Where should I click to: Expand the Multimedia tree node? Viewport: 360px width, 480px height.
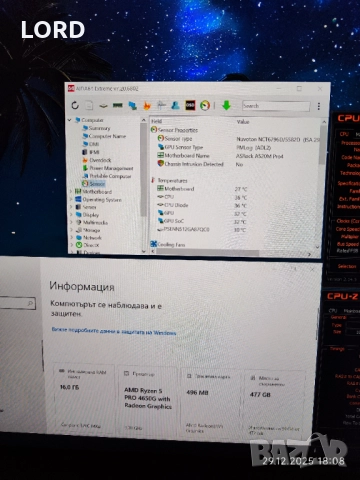click(x=71, y=222)
